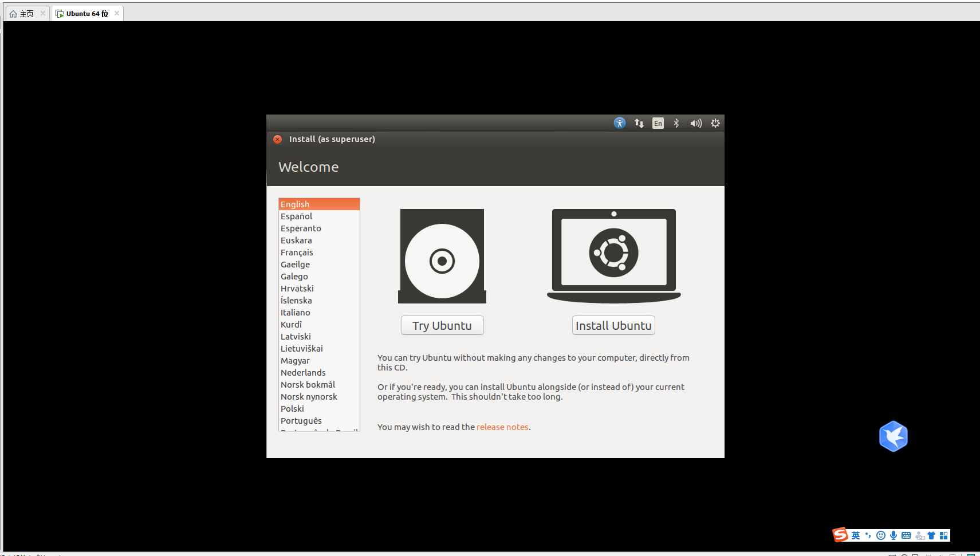Open the release notes link
This screenshot has width=980, height=556.
[502, 427]
